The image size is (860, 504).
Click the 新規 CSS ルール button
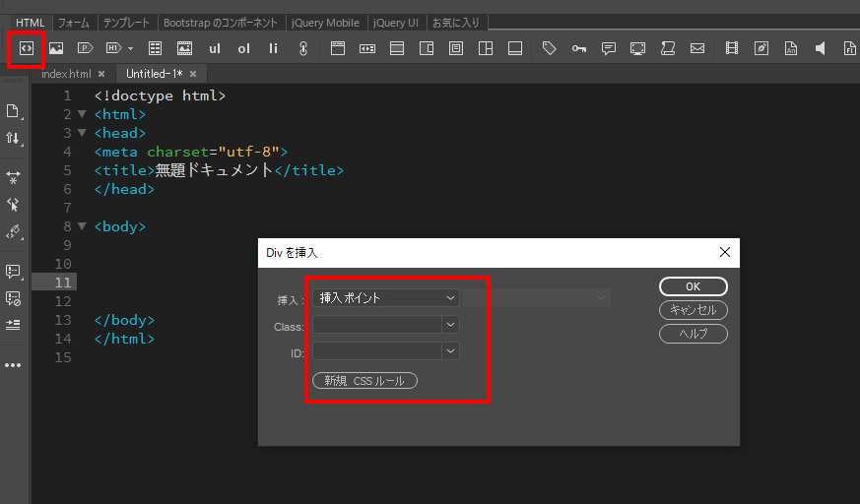[364, 380]
